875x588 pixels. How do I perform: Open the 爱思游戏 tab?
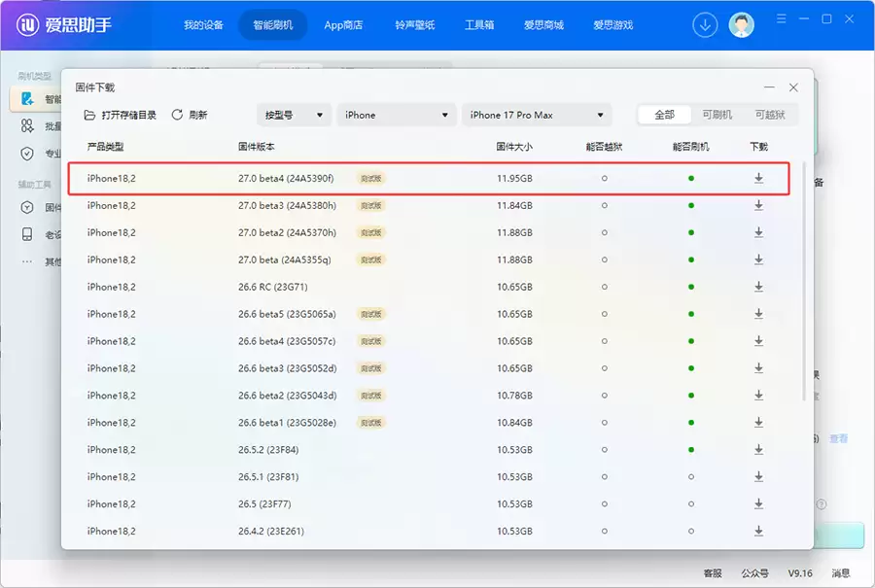pos(613,25)
